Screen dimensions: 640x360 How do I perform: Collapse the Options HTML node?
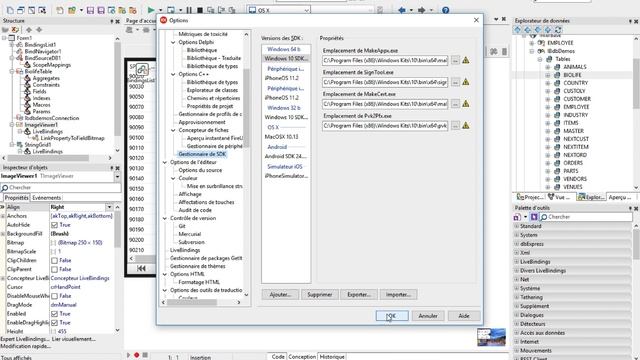[165, 274]
